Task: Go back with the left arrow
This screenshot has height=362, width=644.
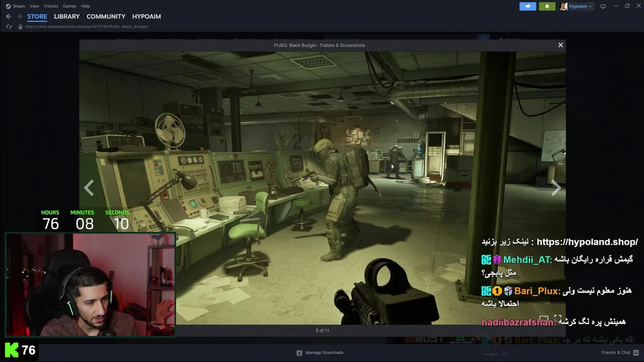Action: [9, 17]
